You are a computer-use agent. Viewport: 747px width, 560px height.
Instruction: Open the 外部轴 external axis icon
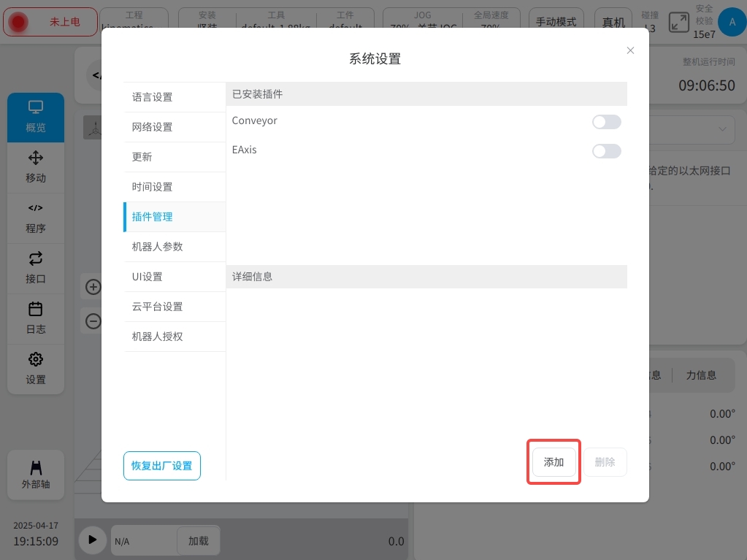click(36, 467)
